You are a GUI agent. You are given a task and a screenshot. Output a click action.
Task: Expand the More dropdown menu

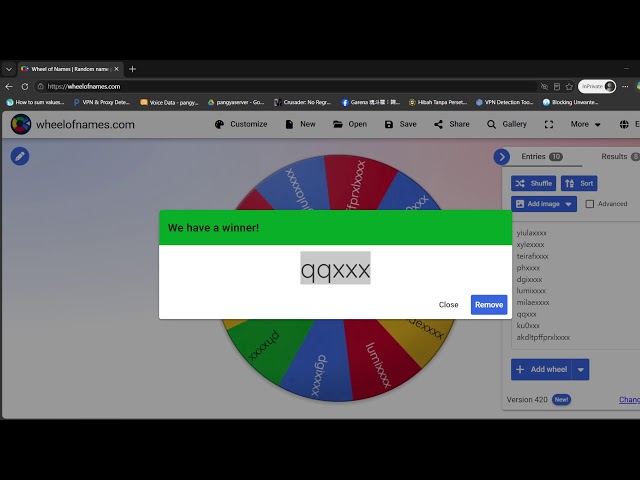click(585, 124)
